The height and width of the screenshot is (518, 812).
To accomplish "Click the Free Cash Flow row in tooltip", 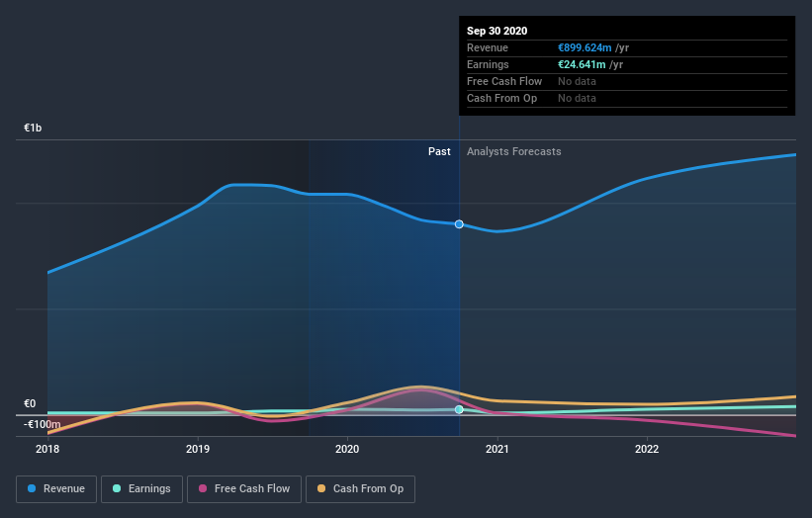I will coord(627,82).
